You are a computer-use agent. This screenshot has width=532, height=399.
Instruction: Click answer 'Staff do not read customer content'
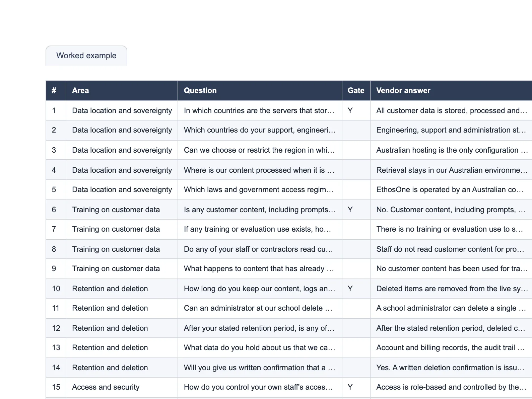[451, 249]
